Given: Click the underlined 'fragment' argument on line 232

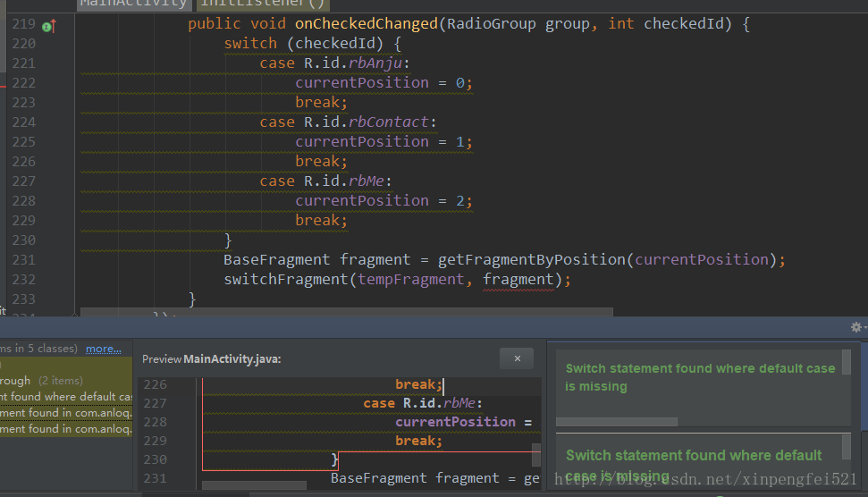Looking at the screenshot, I should (518, 280).
